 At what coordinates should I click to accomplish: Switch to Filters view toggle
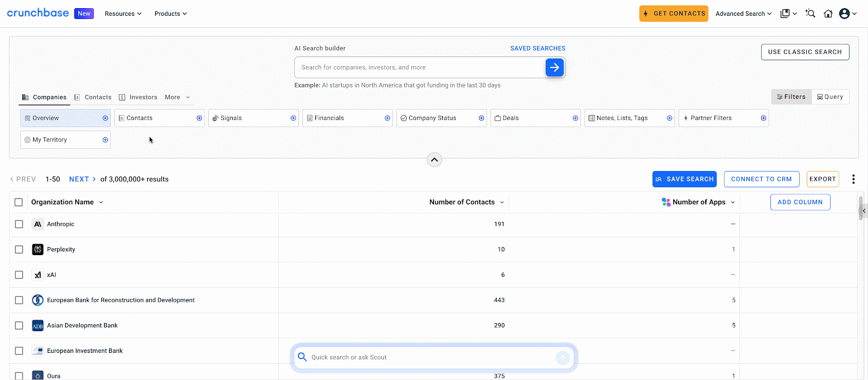[x=792, y=97]
